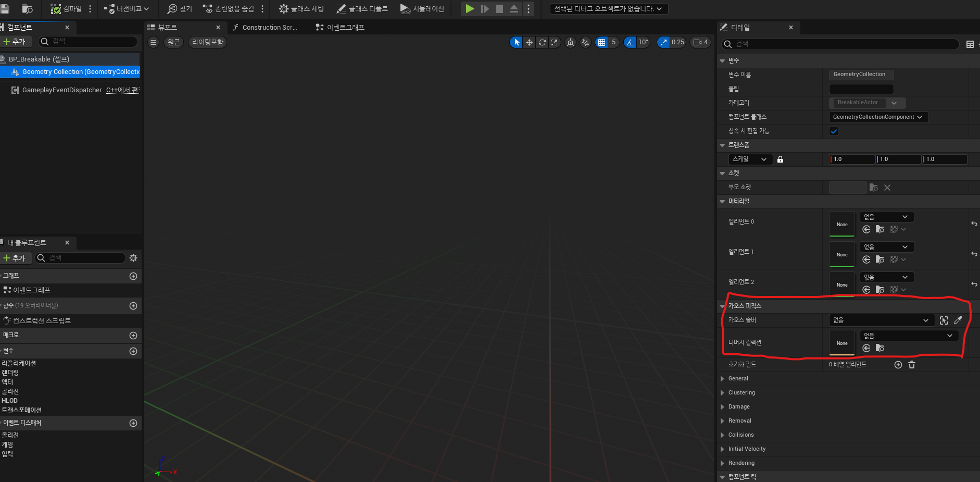The width and height of the screenshot is (980, 482).
Task: Toggle rotation snapping angle icon
Action: (x=630, y=42)
